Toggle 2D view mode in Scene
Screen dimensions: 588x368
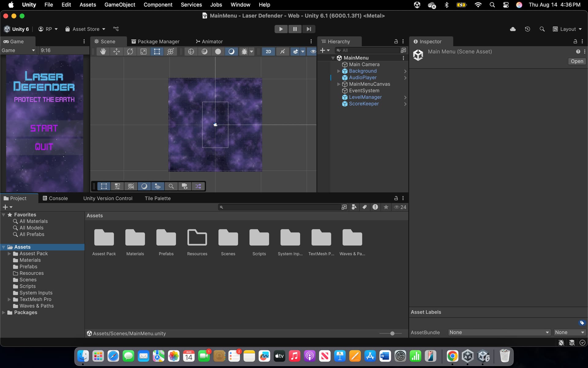[x=268, y=52]
